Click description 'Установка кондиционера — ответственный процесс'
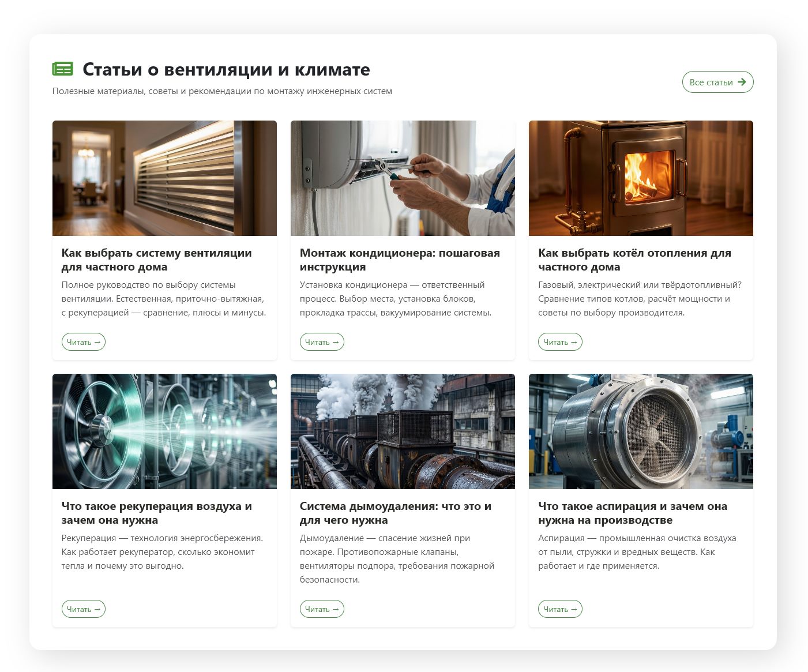Viewport: 808px width, 672px height. 396,299
